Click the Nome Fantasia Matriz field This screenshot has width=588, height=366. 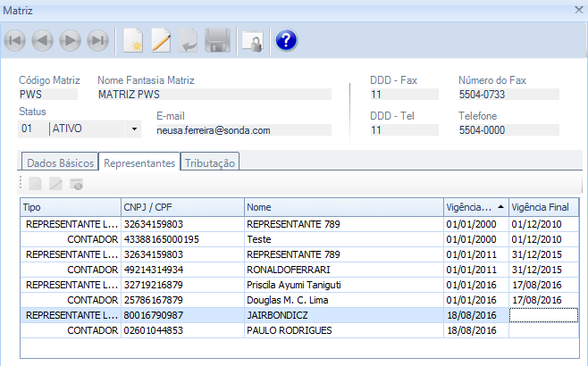213,94
